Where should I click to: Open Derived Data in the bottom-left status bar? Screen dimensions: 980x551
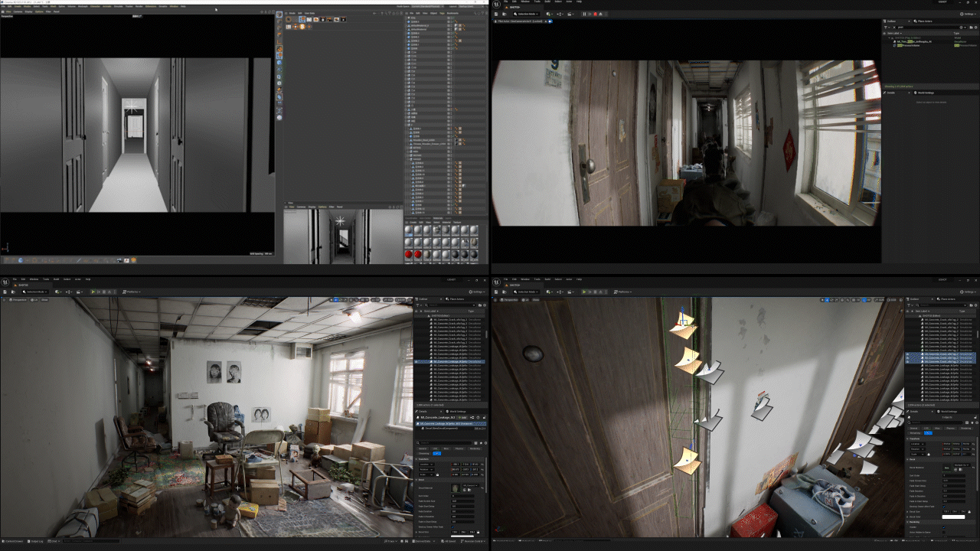pyautogui.click(x=423, y=541)
